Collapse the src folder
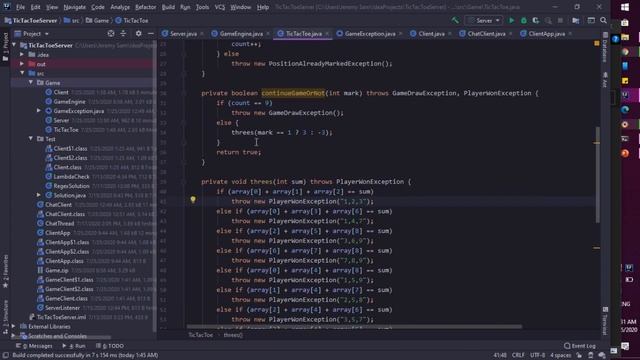The image size is (640, 360). coord(22,73)
